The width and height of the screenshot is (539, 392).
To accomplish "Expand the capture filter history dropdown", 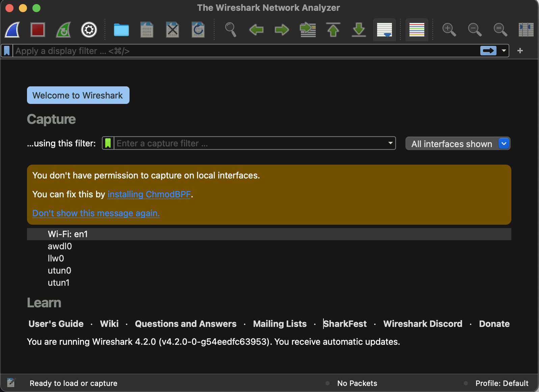I will click(391, 143).
